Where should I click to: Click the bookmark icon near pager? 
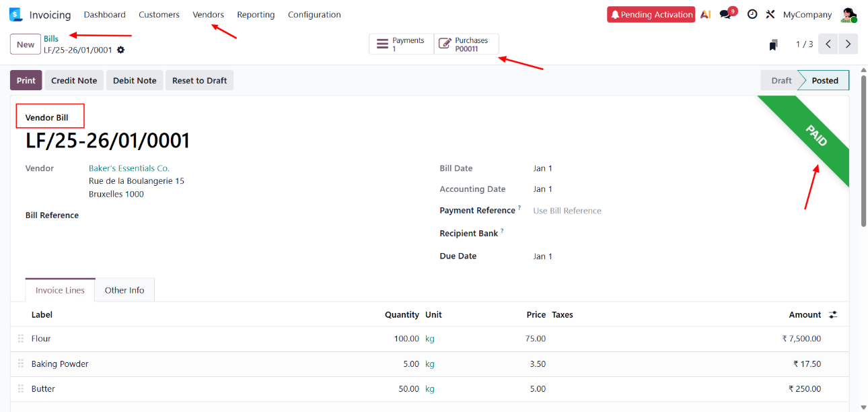pos(774,44)
